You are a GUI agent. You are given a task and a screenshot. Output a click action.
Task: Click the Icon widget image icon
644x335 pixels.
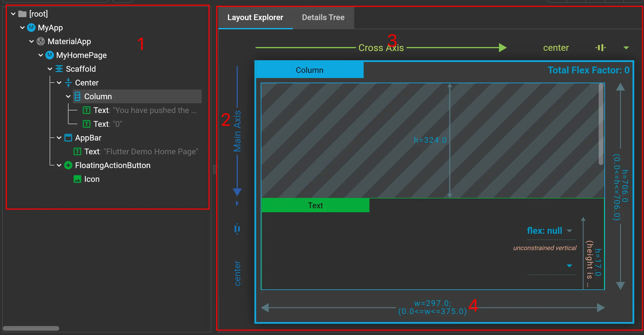[77, 179]
